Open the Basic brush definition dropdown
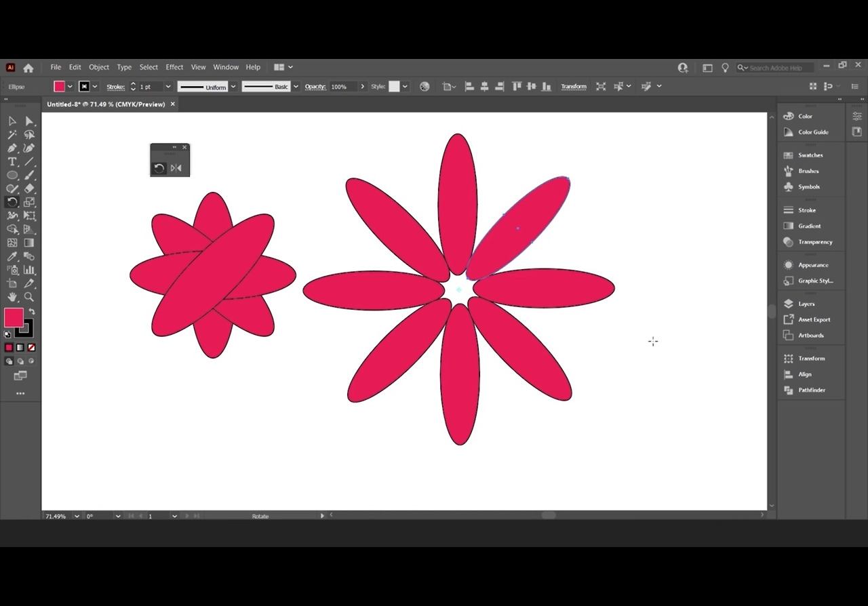 296,87
